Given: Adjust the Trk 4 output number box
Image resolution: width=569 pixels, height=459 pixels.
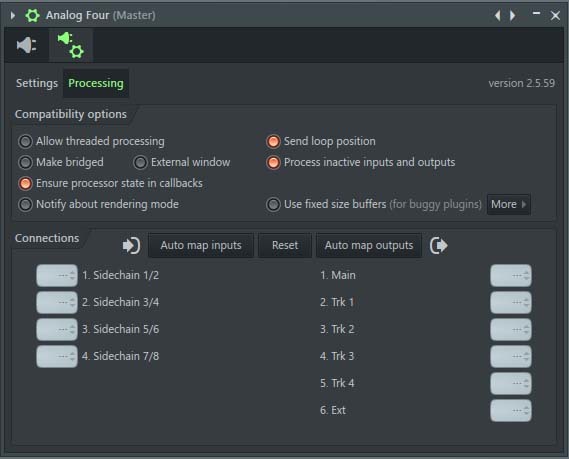Looking at the screenshot, I should tap(511, 384).
